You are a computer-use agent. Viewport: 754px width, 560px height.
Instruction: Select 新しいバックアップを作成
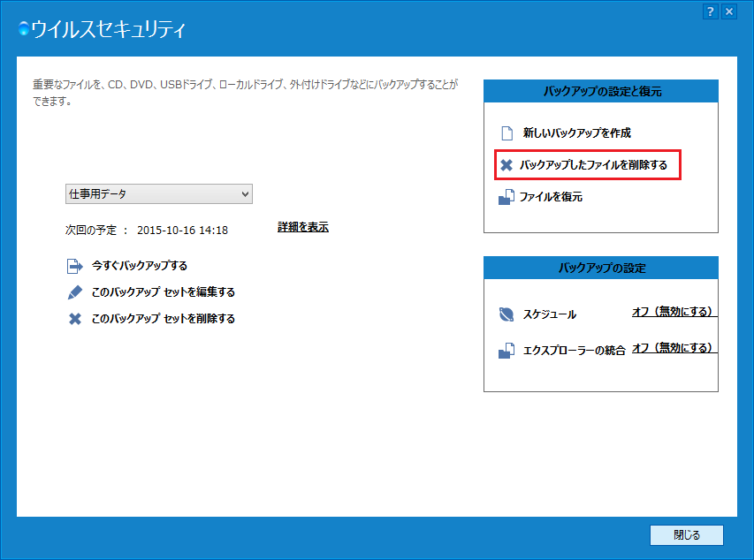coord(576,132)
